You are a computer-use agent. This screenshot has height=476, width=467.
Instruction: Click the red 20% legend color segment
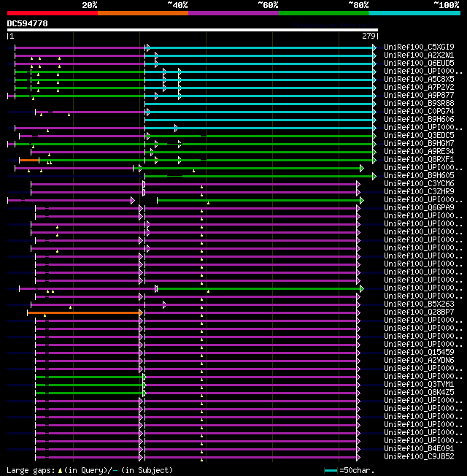[x=53, y=13]
